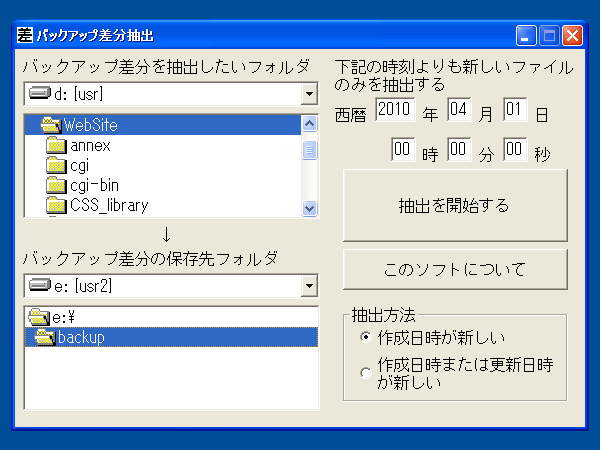Select the WebSite open folder icon
The image size is (600, 450).
[51, 125]
